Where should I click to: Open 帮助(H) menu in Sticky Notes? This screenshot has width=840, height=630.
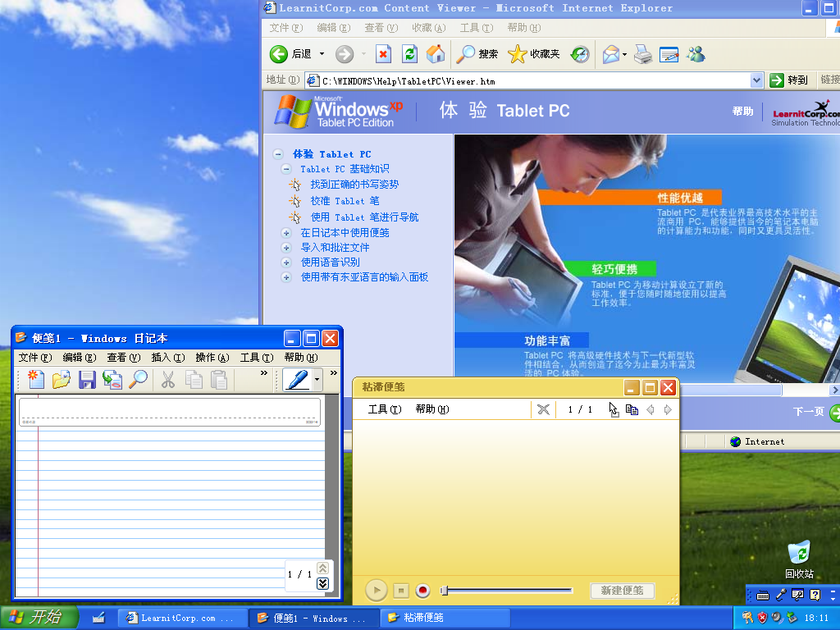(432, 409)
